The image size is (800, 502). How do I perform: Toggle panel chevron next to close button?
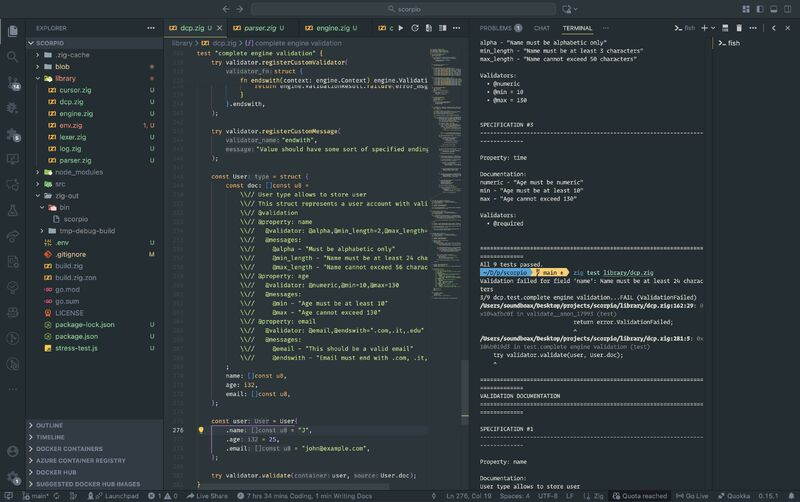[774, 28]
